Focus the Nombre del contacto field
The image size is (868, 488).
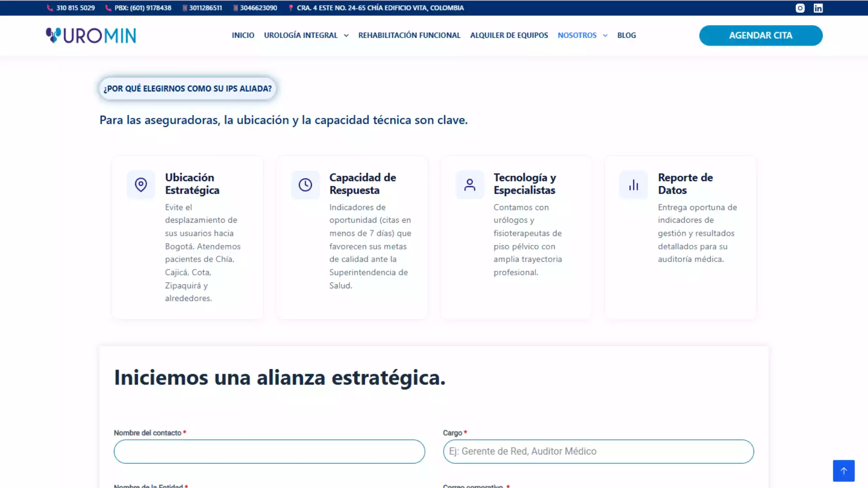(x=269, y=451)
